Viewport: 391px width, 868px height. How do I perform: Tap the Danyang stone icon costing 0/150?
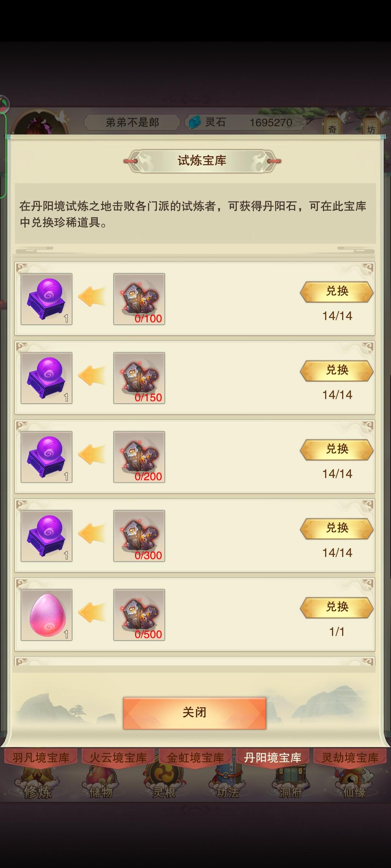pyautogui.click(x=139, y=378)
